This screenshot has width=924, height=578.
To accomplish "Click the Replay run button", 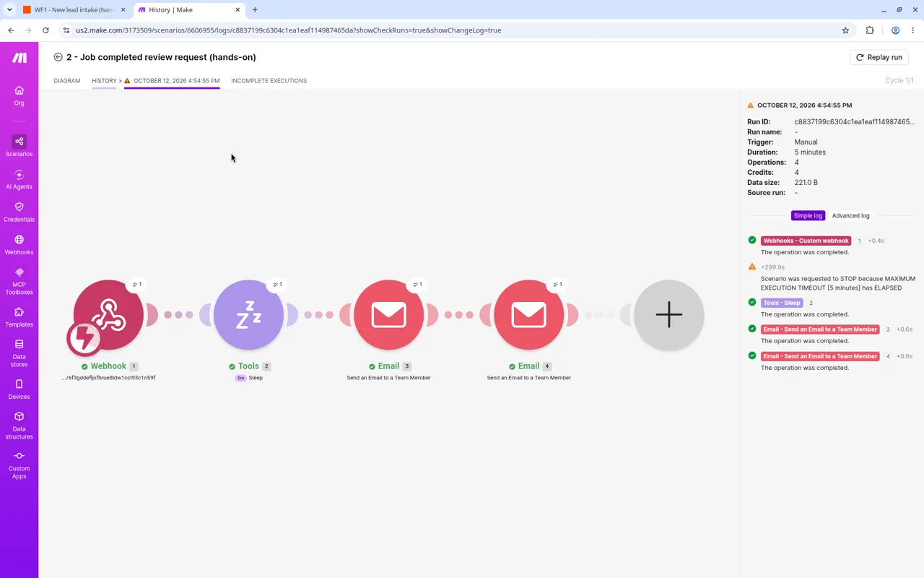I will [x=879, y=57].
